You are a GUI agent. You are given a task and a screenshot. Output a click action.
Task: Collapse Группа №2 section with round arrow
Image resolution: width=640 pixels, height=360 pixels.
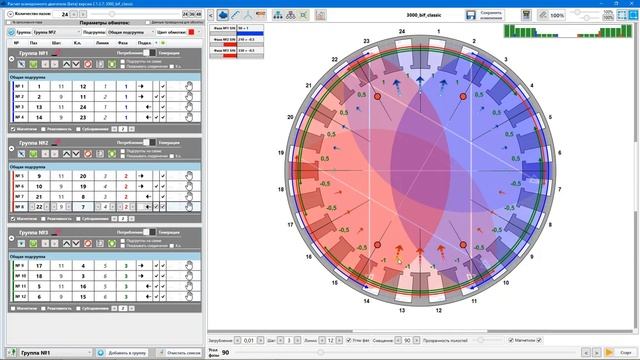click(x=11, y=149)
